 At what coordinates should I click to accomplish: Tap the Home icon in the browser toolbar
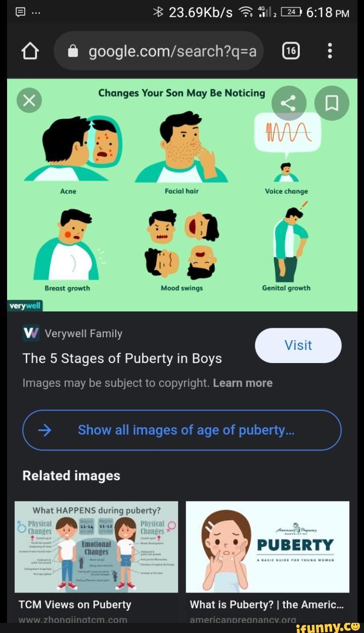click(x=30, y=50)
